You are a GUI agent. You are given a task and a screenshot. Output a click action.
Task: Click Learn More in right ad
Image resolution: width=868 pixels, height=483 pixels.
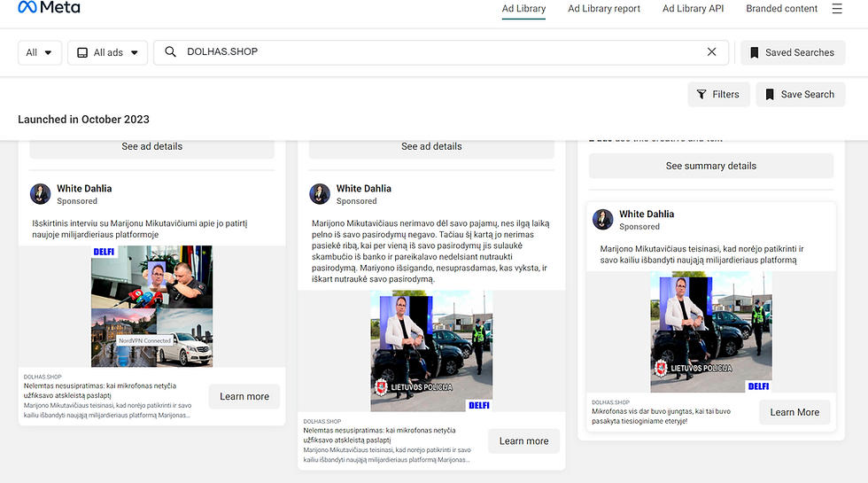(x=794, y=412)
